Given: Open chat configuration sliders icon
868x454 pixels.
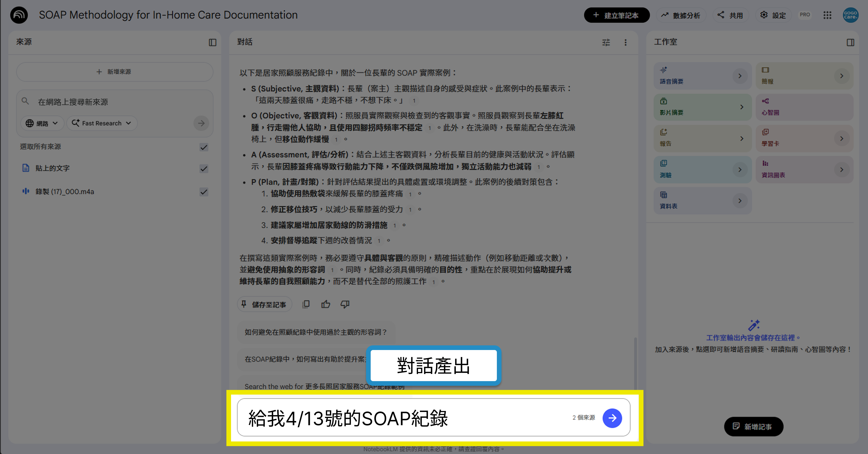Looking at the screenshot, I should pyautogui.click(x=606, y=42).
